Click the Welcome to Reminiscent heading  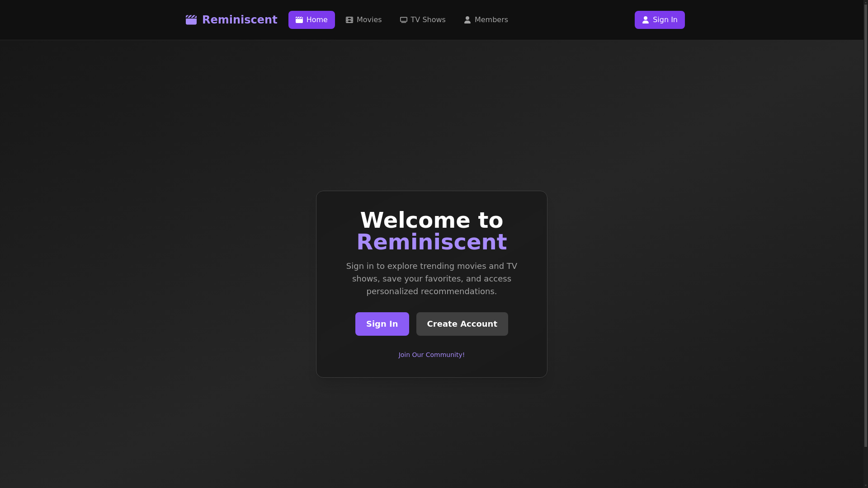pyautogui.click(x=432, y=231)
